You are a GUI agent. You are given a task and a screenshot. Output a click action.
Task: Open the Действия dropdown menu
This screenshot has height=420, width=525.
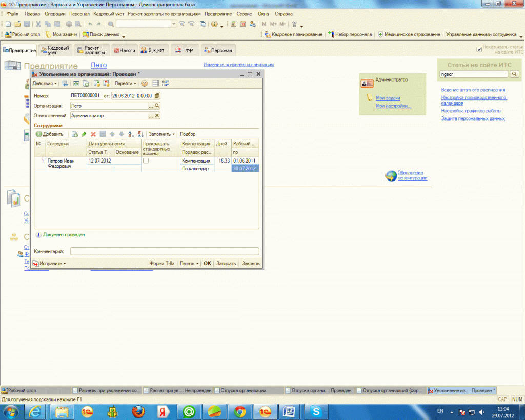pos(45,83)
